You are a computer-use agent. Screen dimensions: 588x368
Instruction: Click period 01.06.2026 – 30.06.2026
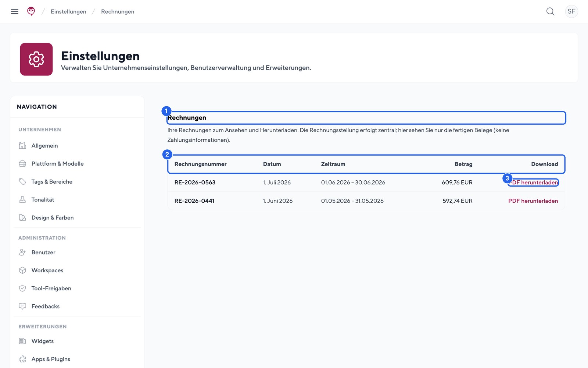(353, 183)
